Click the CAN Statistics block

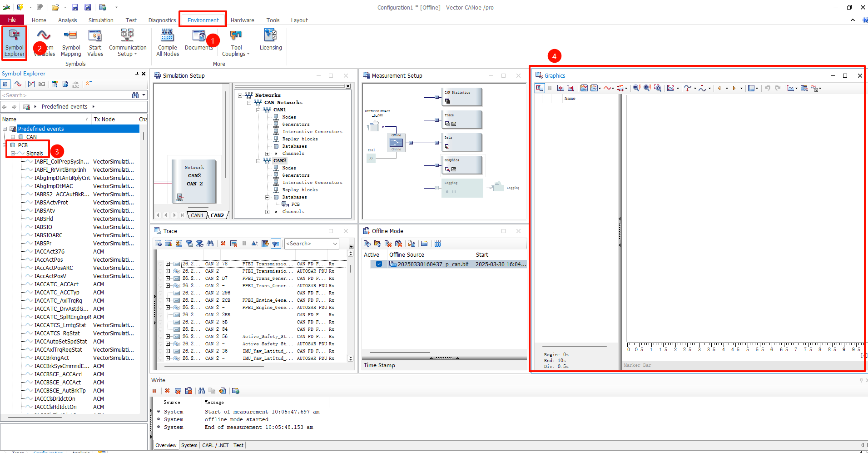click(462, 97)
